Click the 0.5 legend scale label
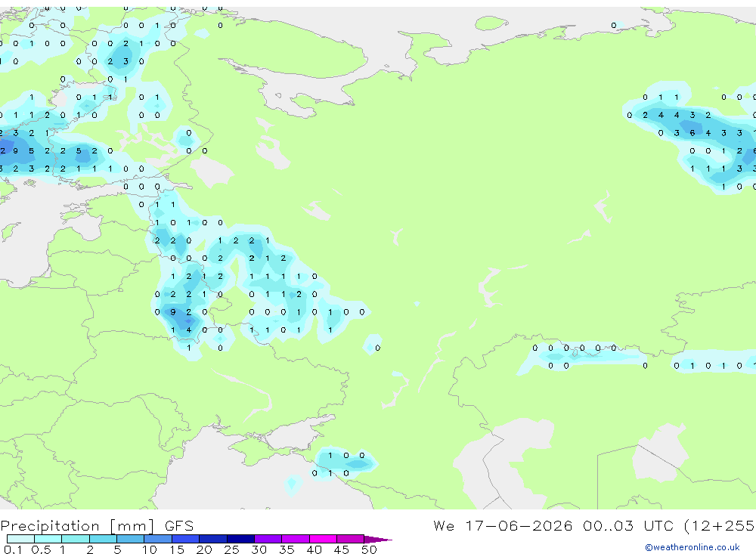The width and height of the screenshot is (756, 554). [x=41, y=549]
